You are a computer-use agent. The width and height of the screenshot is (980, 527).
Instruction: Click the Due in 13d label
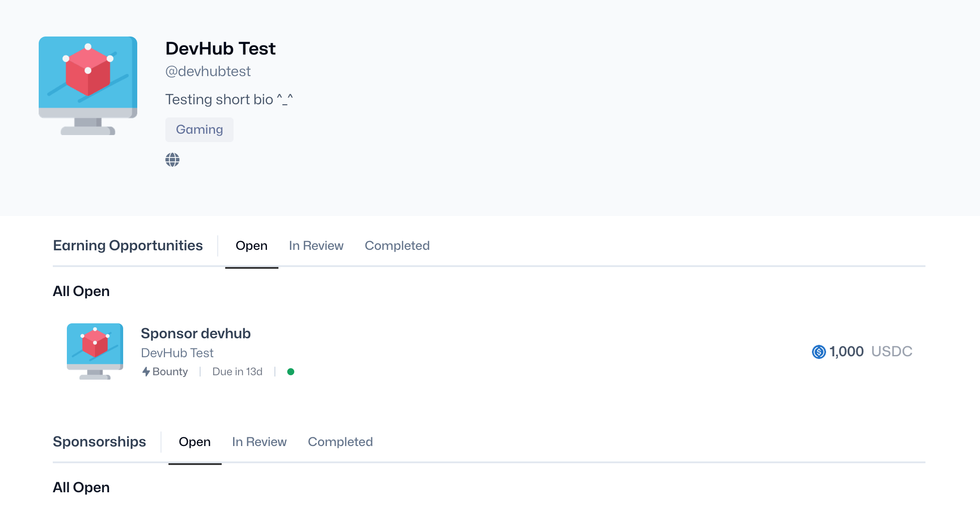238,372
